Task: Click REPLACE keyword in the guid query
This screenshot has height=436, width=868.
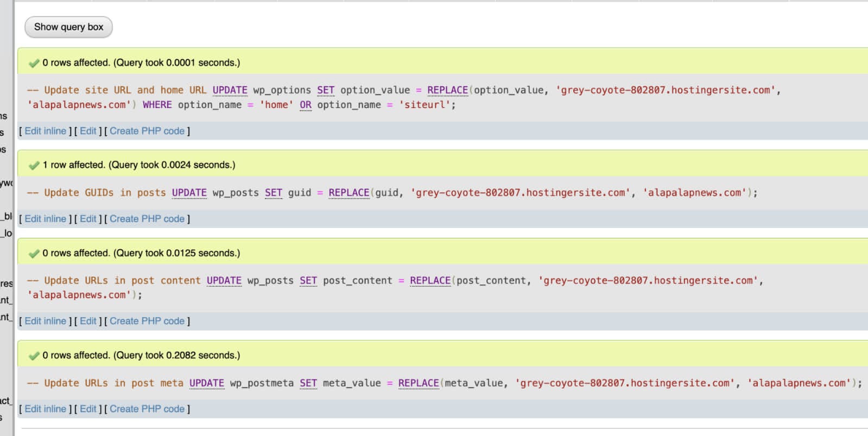Action: (x=349, y=193)
